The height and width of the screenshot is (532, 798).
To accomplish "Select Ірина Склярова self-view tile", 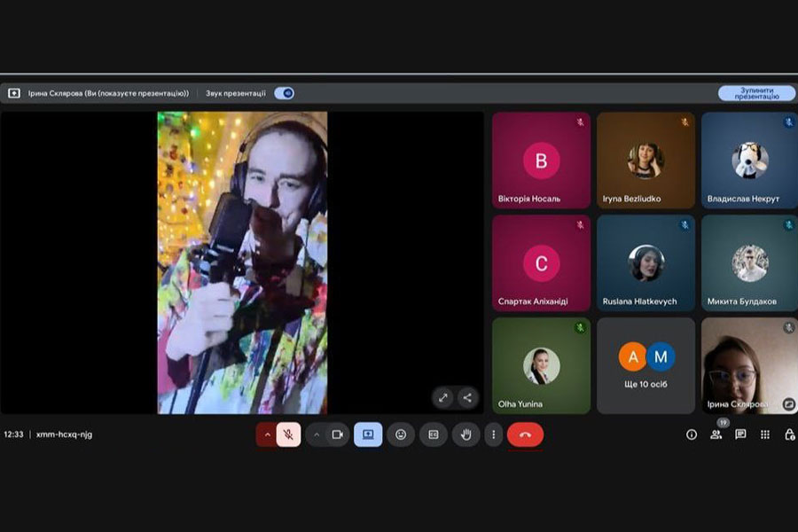I will point(749,365).
